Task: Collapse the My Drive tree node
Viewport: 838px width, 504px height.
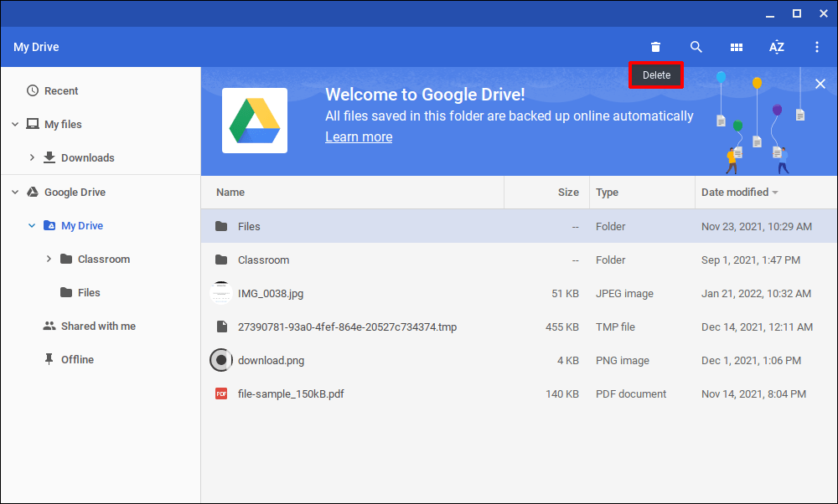Action: pos(32,226)
